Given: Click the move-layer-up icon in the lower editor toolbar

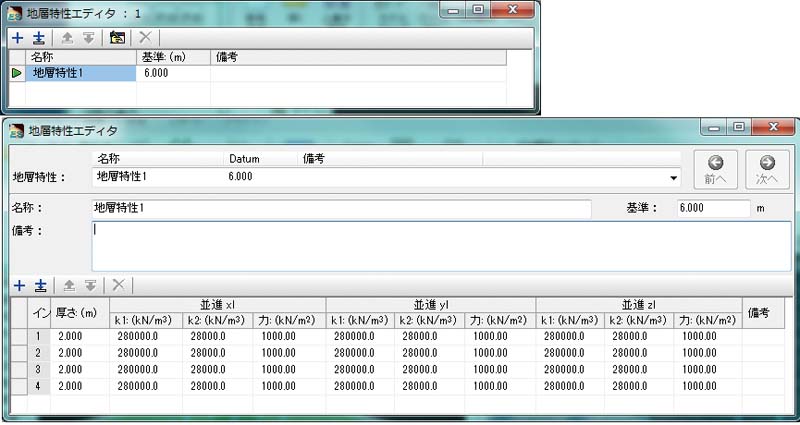Looking at the screenshot, I should click(69, 286).
